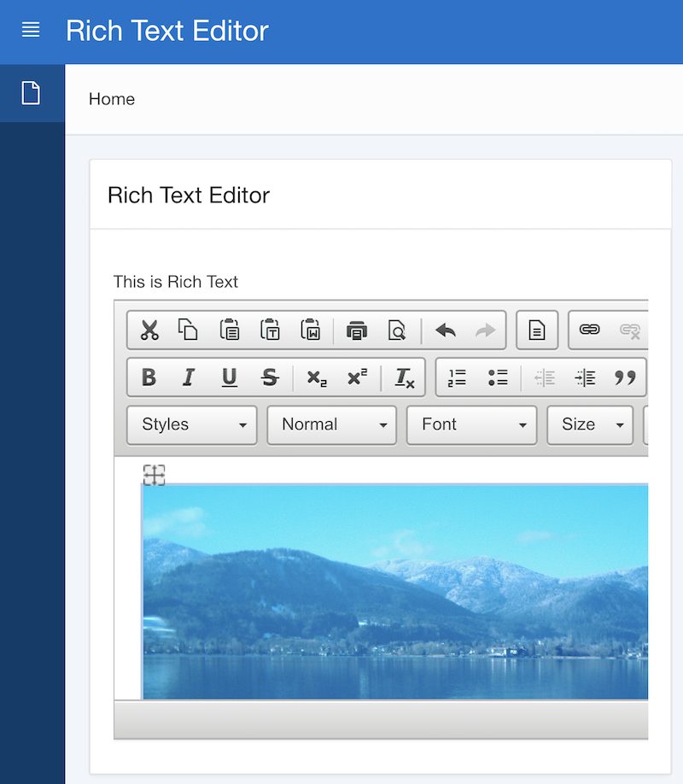Toggle strikethrough formatting
The width and height of the screenshot is (683, 784).
click(270, 377)
